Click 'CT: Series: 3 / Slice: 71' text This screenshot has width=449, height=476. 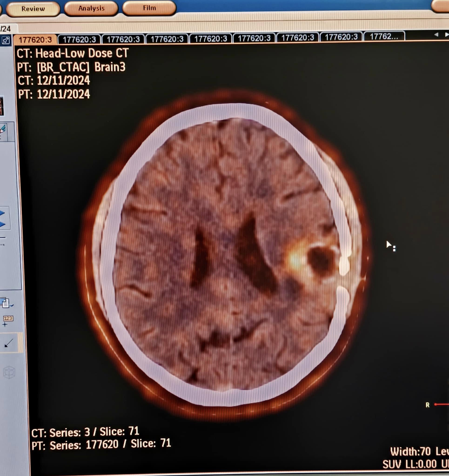pyautogui.click(x=85, y=432)
